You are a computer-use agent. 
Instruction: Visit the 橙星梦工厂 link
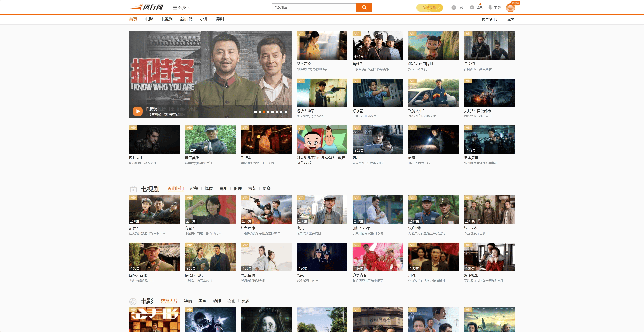click(x=490, y=19)
